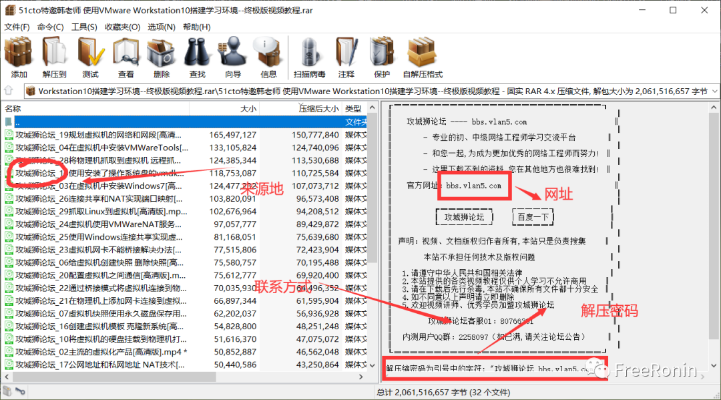Go up one folder level button
Viewport: 721px width, 400px height.
10,91
